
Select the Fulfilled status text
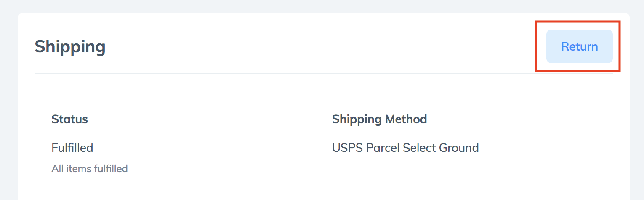tap(72, 148)
